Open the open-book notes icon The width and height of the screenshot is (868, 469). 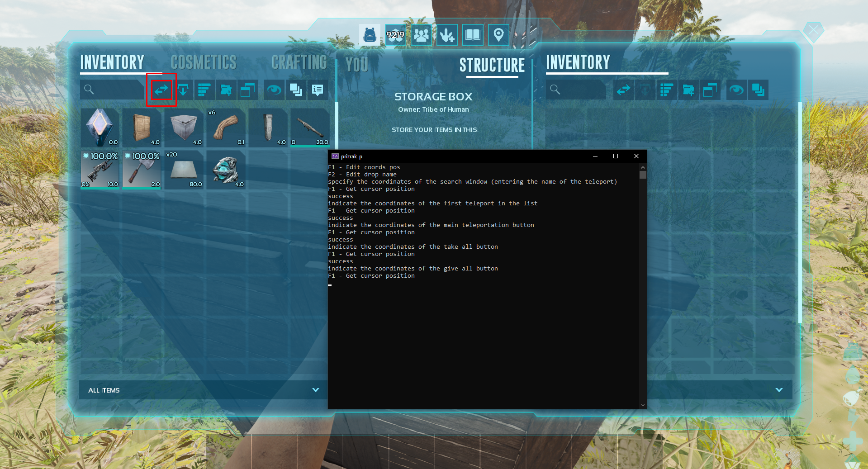tap(473, 35)
